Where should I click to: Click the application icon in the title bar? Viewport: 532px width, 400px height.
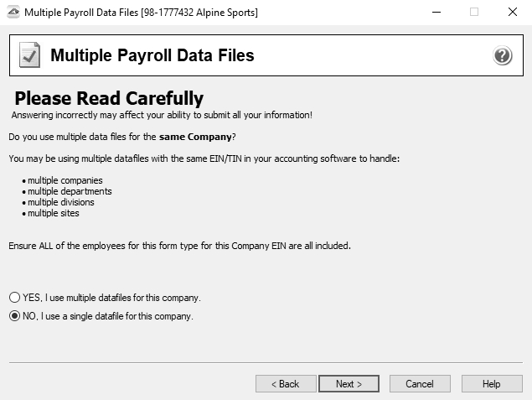click(x=13, y=13)
